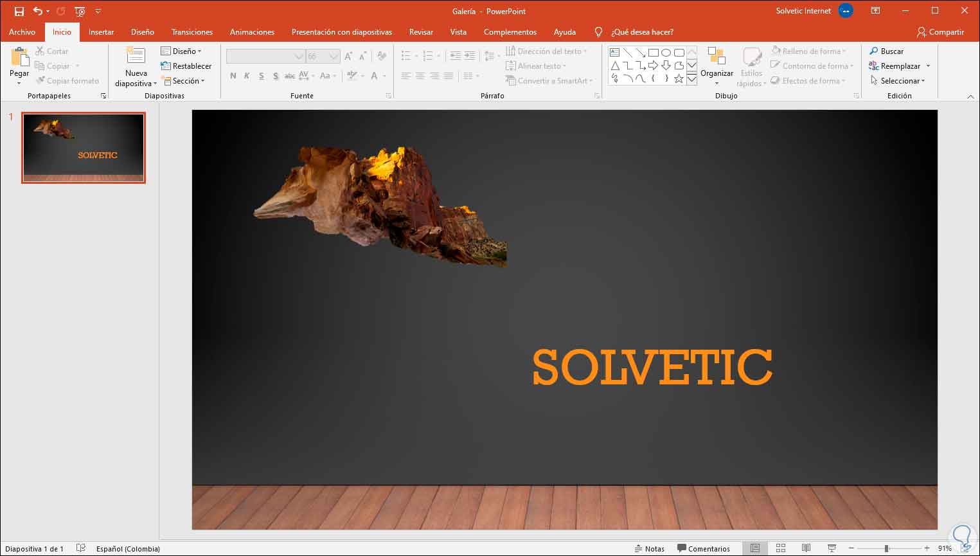Pick the five-point star shape
The width and height of the screenshot is (980, 556).
(x=679, y=78)
